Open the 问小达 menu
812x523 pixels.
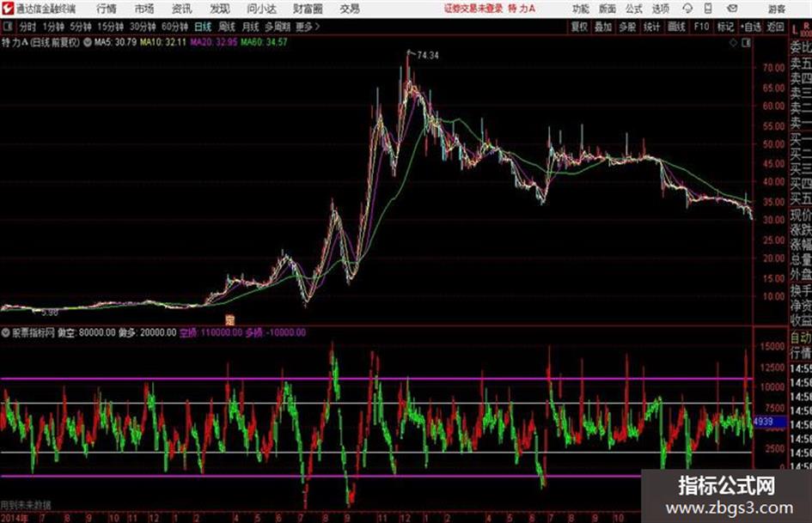(261, 9)
